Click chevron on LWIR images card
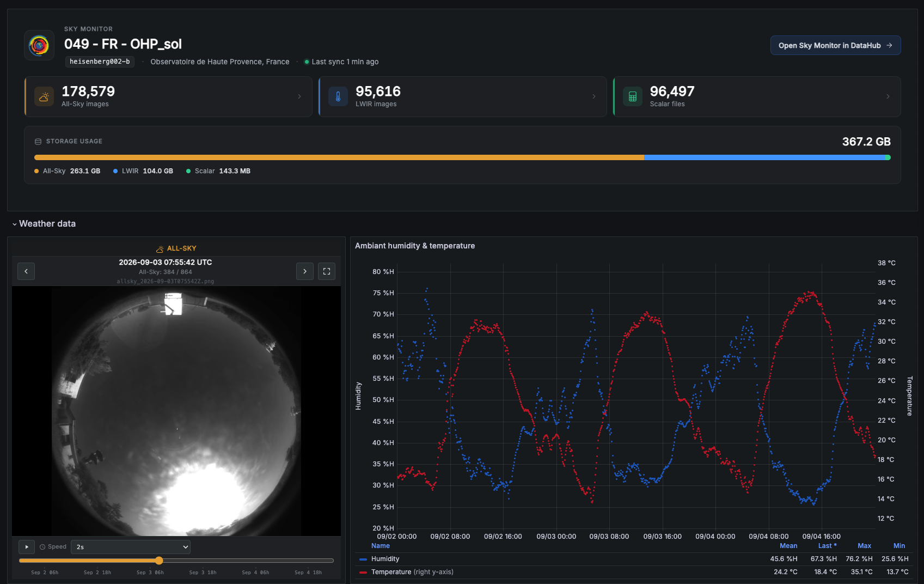Image resolution: width=924 pixels, height=584 pixels. click(x=594, y=96)
